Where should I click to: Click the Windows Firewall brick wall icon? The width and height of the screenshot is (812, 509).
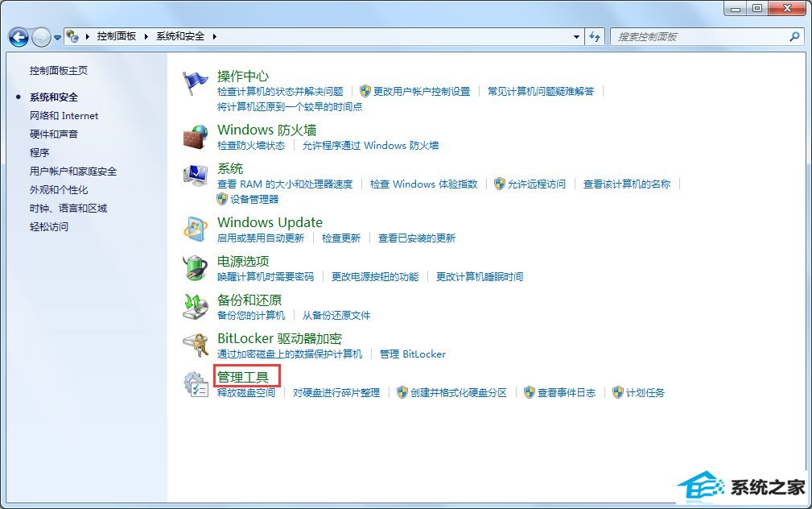(196, 138)
